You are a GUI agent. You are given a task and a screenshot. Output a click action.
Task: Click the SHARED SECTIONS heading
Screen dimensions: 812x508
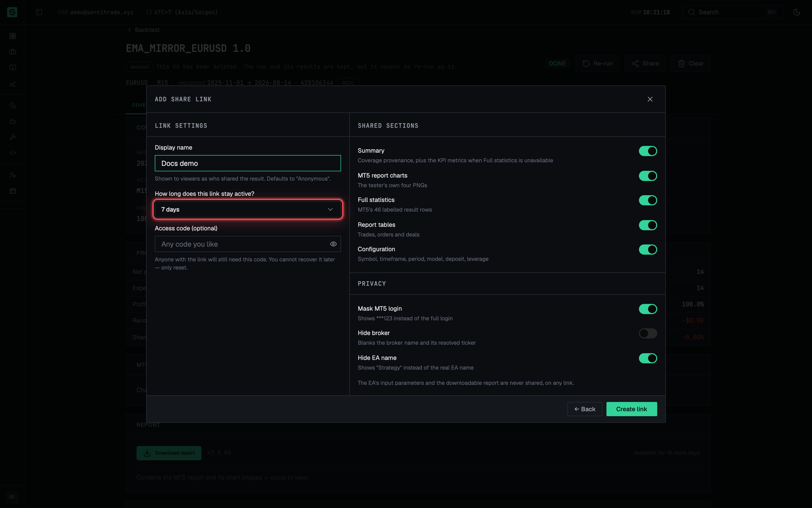[x=388, y=126]
